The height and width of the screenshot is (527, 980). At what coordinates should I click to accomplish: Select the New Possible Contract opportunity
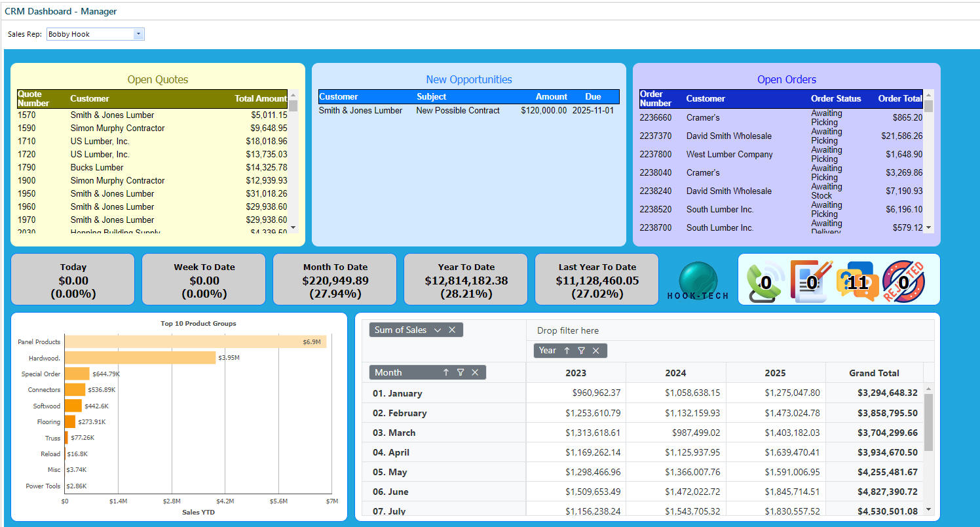coord(468,110)
